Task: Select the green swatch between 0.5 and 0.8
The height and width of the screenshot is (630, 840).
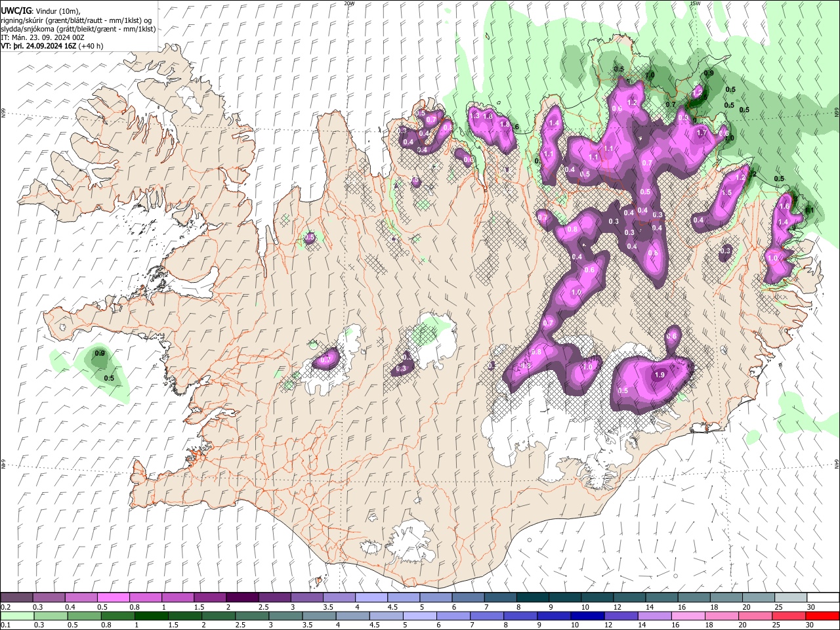Action: pos(84,616)
